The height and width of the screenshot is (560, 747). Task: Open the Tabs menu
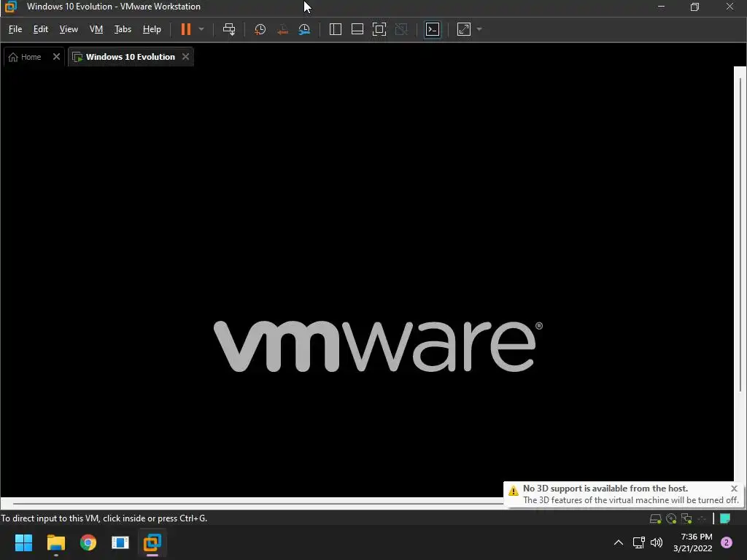(x=123, y=29)
